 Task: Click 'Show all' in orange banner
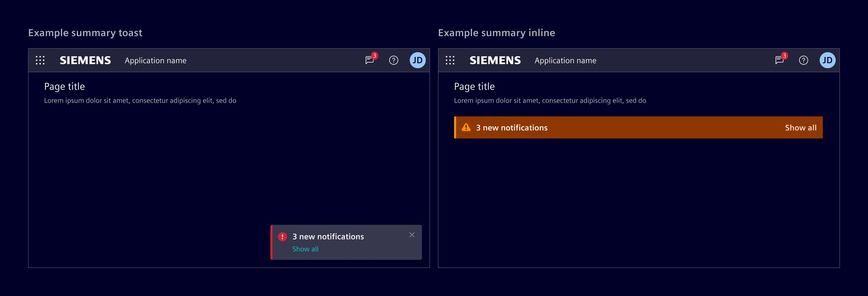[801, 128]
